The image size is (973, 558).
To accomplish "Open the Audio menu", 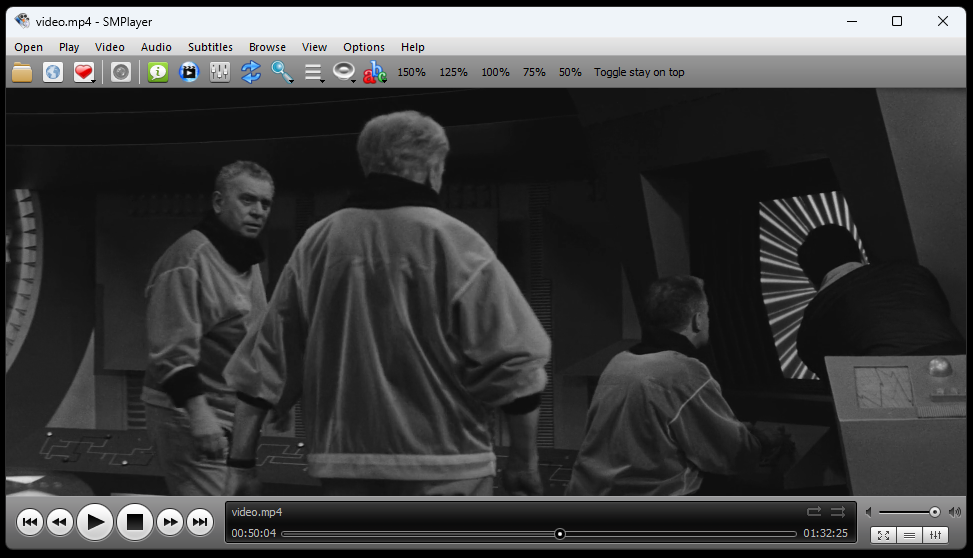I will (156, 47).
